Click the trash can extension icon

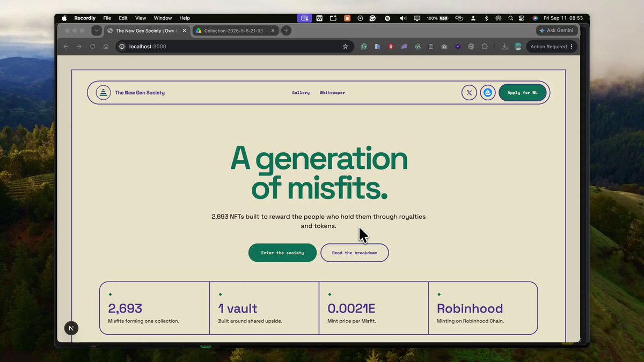point(431,47)
